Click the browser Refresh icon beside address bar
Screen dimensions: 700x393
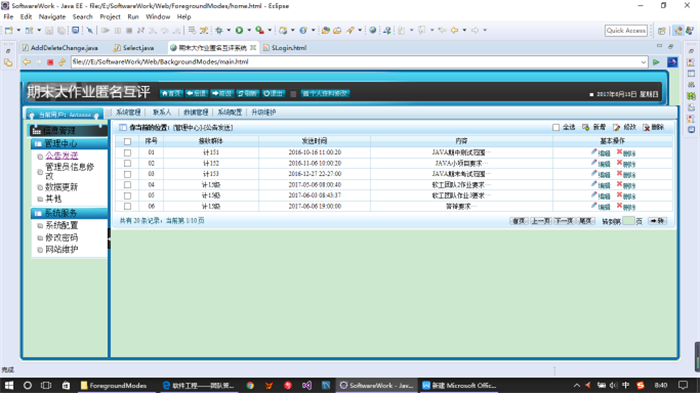(62, 62)
